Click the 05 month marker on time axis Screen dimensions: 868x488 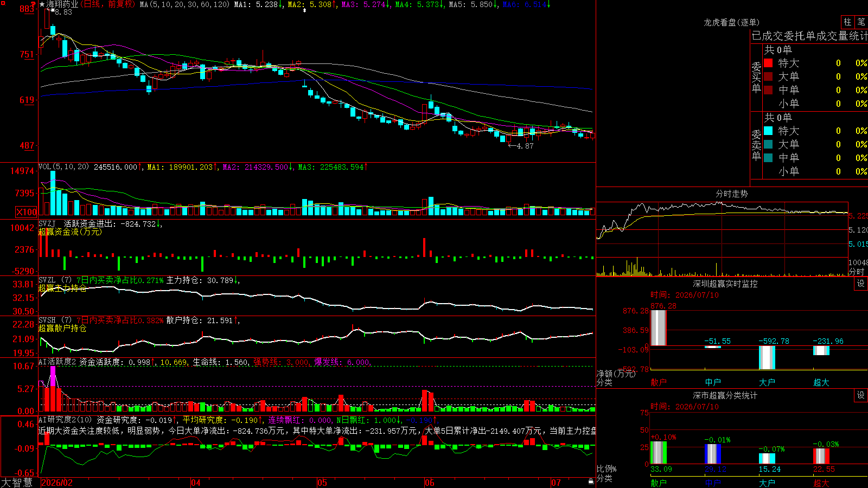[x=322, y=483]
